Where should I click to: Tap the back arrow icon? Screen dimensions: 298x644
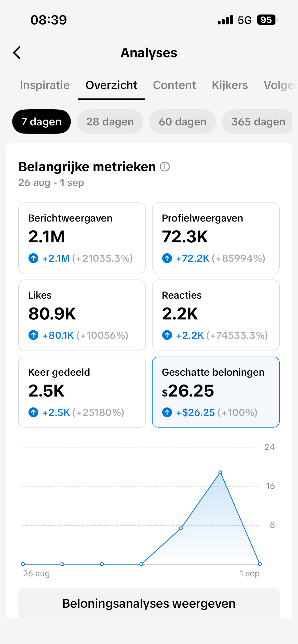pos(17,53)
